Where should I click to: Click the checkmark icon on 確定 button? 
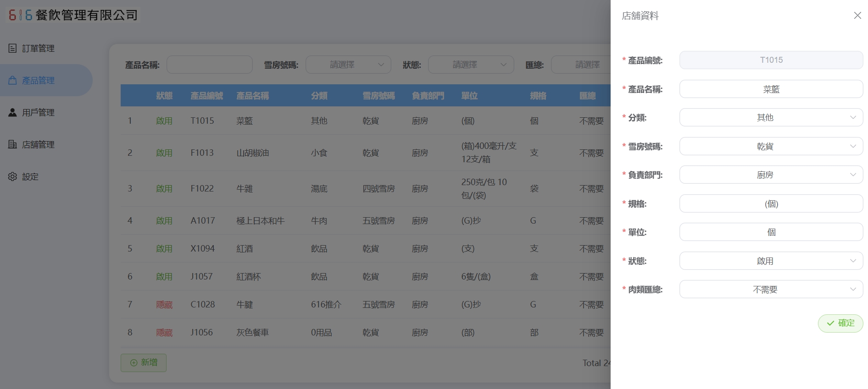coord(830,323)
